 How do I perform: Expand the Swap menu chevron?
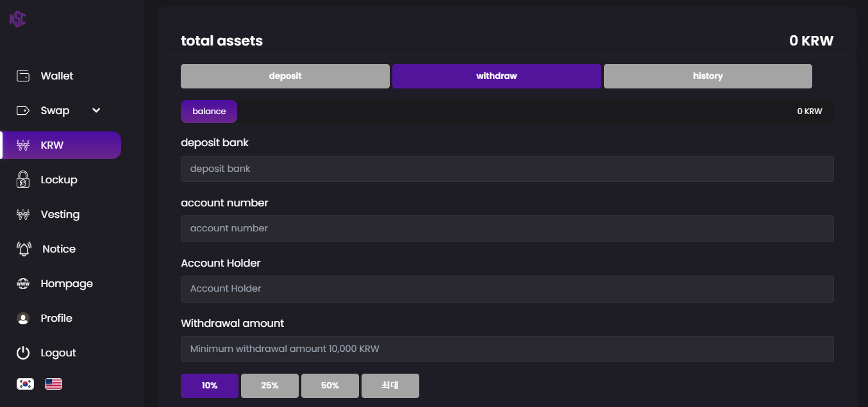click(x=96, y=110)
